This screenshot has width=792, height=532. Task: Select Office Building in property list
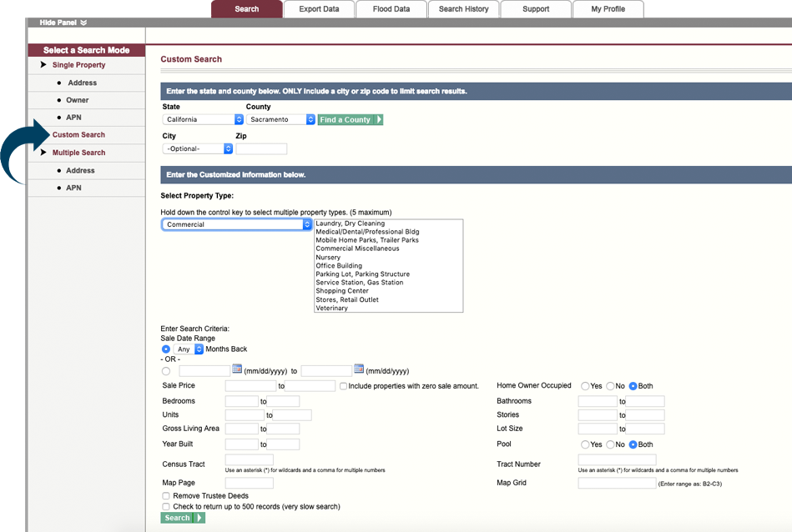(339, 266)
